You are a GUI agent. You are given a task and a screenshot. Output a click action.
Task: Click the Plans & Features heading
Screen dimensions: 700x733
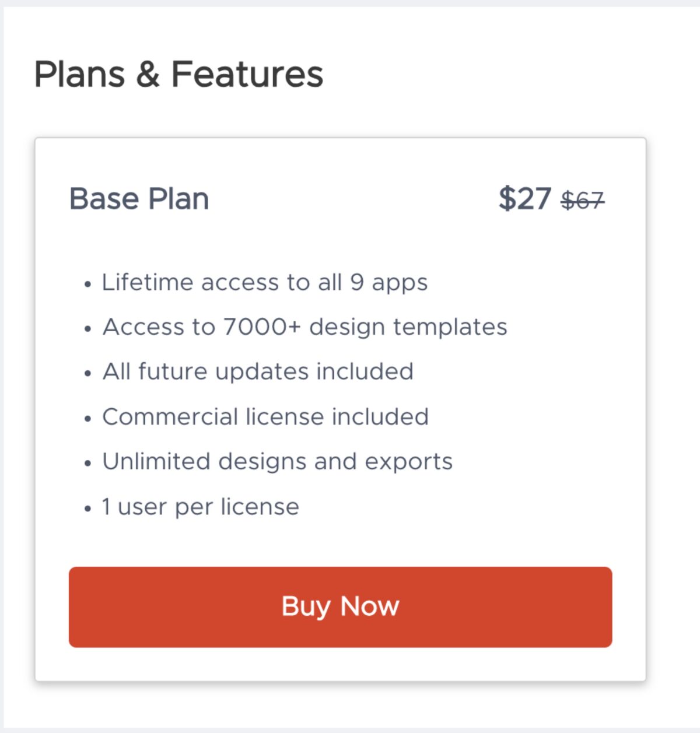pos(178,75)
